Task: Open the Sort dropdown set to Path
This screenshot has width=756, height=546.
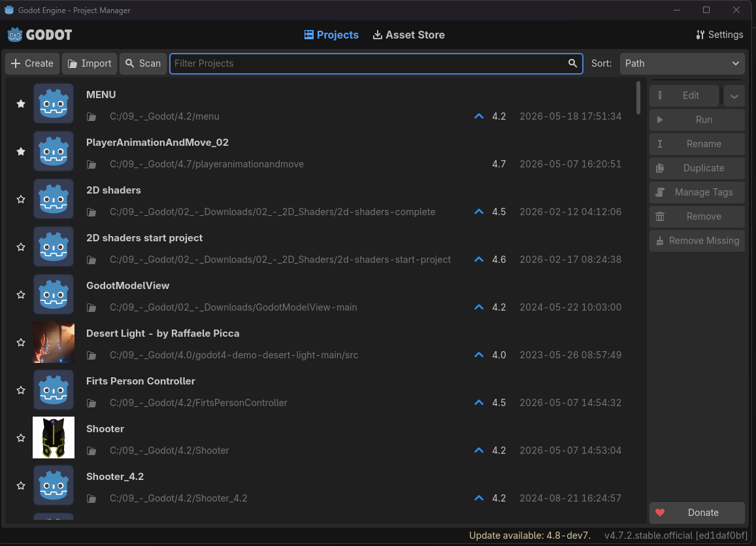Action: [x=682, y=63]
